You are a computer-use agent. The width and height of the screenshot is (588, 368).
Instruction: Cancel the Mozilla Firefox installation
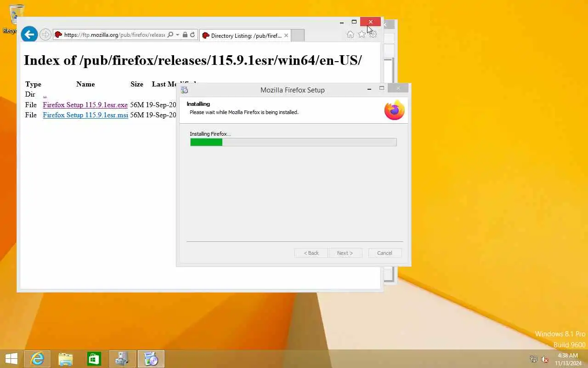pyautogui.click(x=384, y=253)
